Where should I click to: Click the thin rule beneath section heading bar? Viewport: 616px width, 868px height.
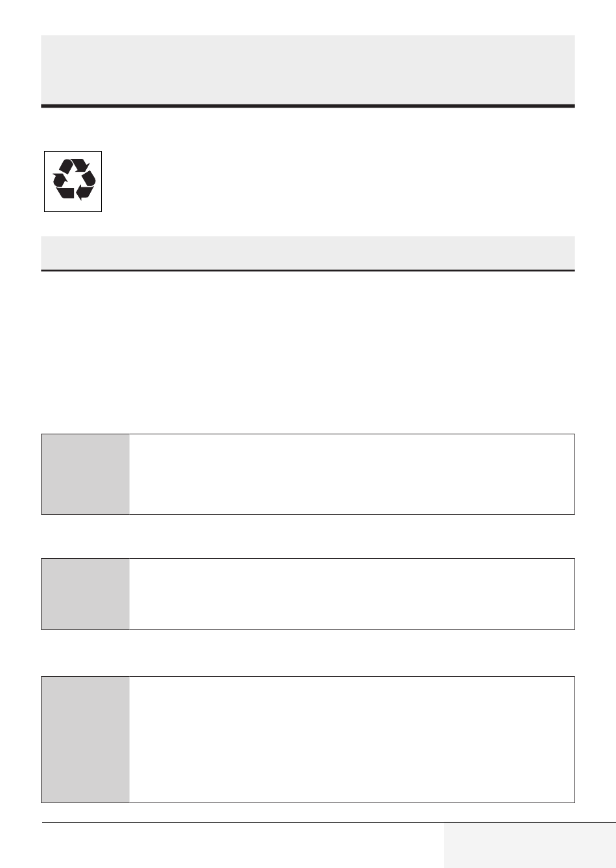click(x=307, y=270)
